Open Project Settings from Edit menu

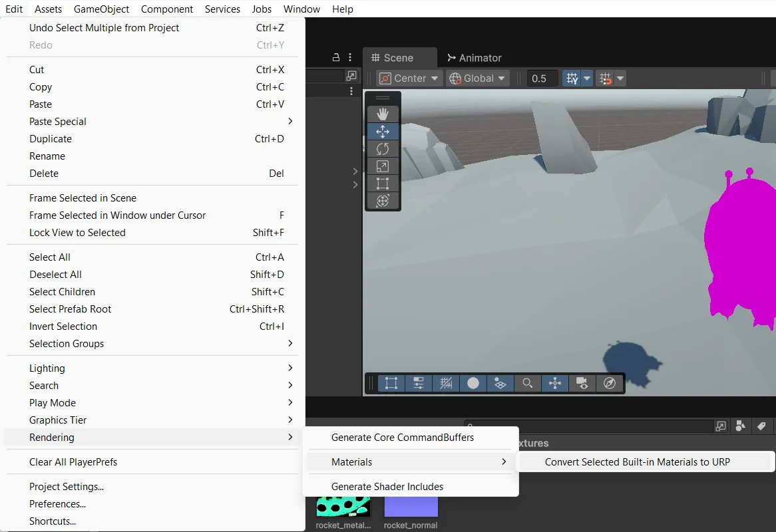[152, 487]
